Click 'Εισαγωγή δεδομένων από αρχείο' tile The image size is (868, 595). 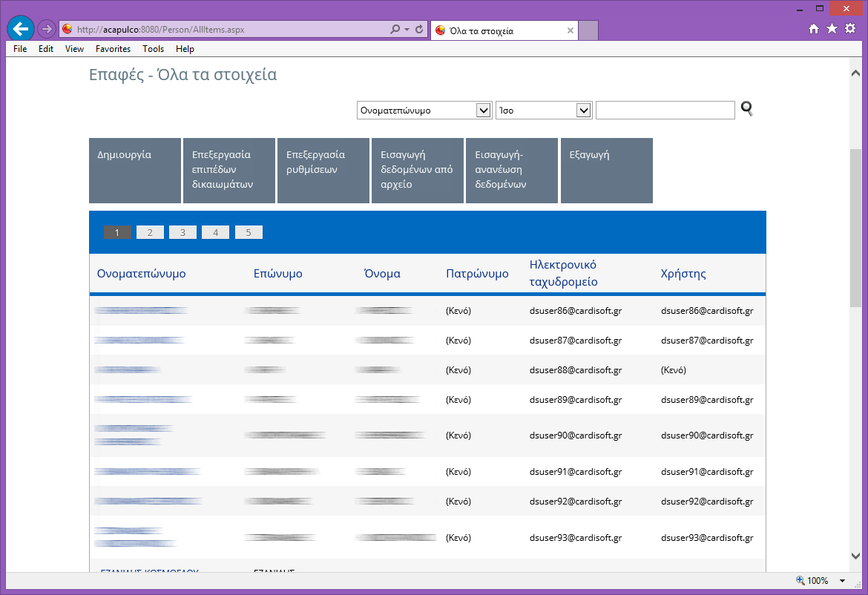click(x=418, y=171)
